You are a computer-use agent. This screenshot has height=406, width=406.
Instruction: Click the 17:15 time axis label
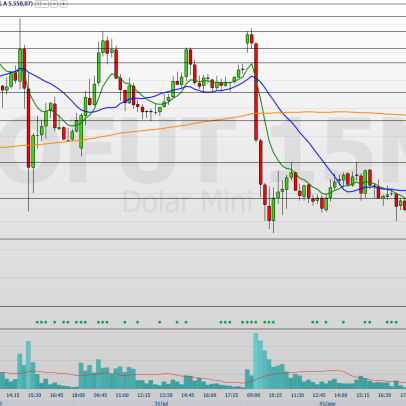click(231, 395)
